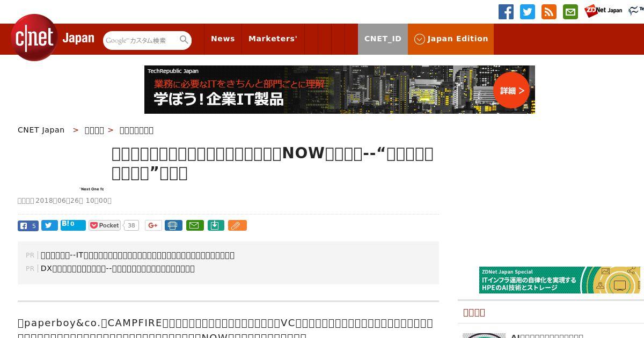Focus the Google custom search field
Image resolution: width=644 pixels, height=338 pixels.
click(141, 40)
